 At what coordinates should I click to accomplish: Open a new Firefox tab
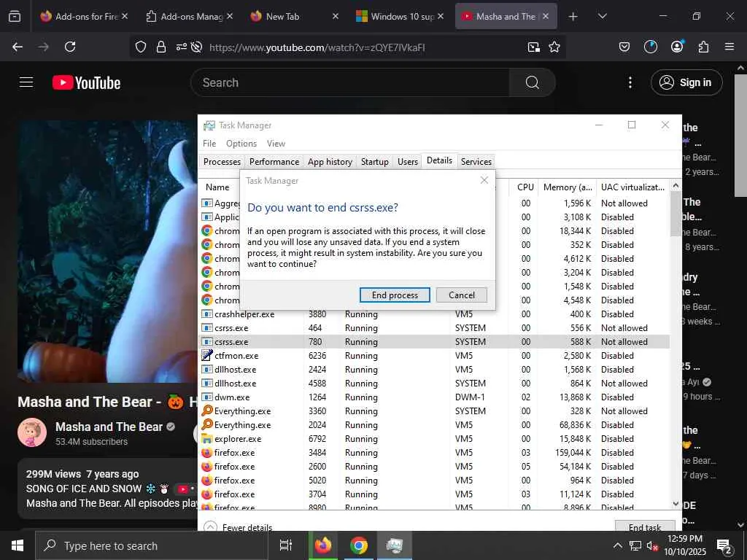pyautogui.click(x=573, y=16)
